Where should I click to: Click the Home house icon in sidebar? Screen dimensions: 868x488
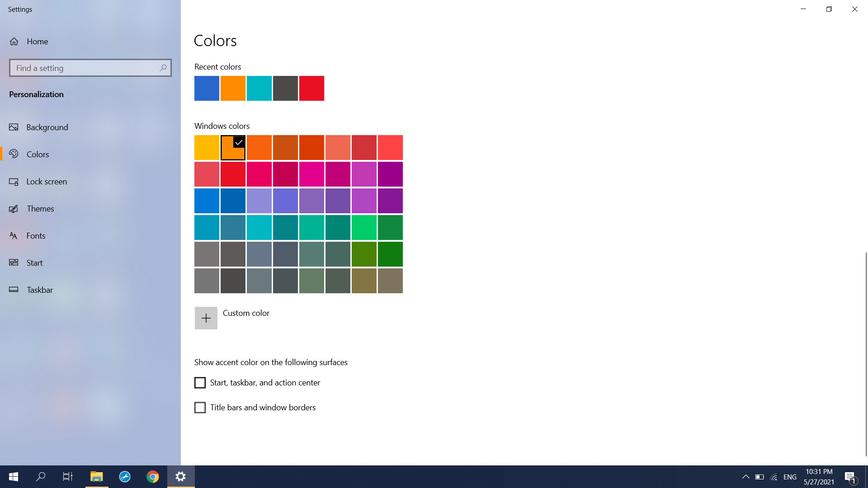click(x=14, y=42)
